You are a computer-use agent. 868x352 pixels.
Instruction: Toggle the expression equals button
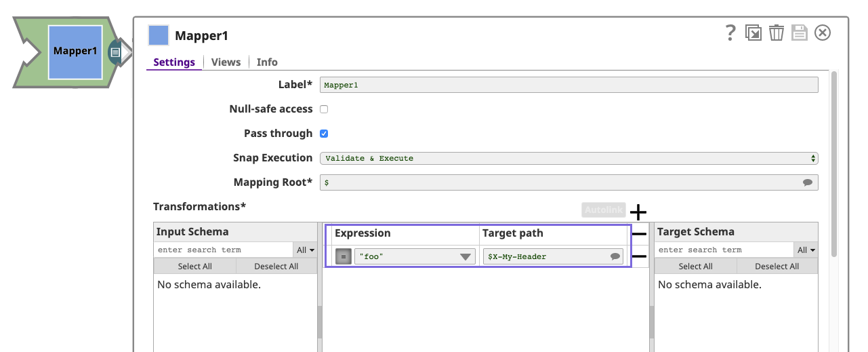click(344, 256)
